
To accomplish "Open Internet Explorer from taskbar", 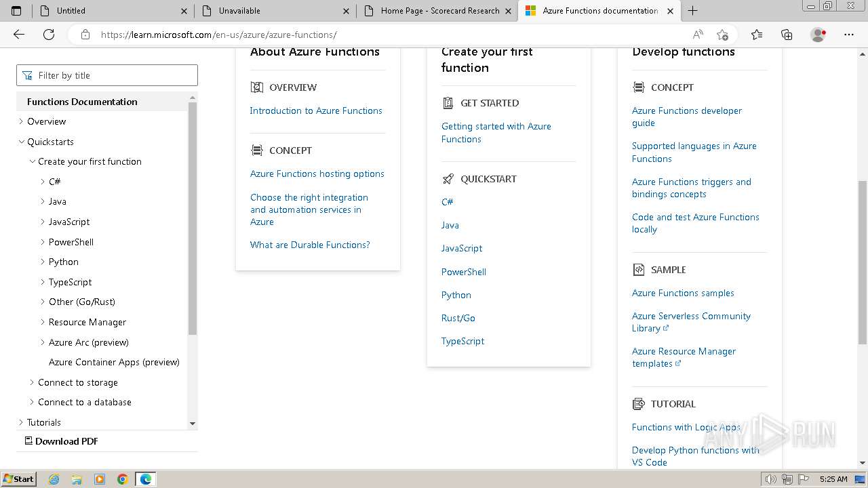I will pyautogui.click(x=54, y=479).
